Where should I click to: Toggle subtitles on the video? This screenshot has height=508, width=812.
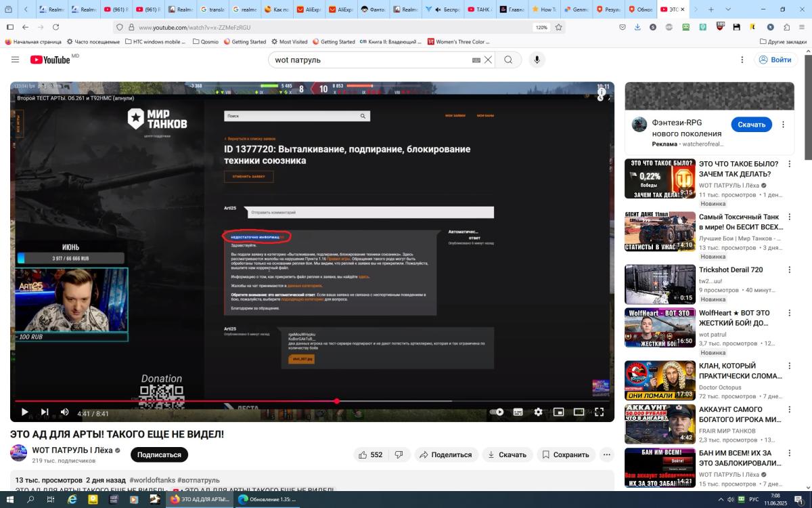pos(518,412)
